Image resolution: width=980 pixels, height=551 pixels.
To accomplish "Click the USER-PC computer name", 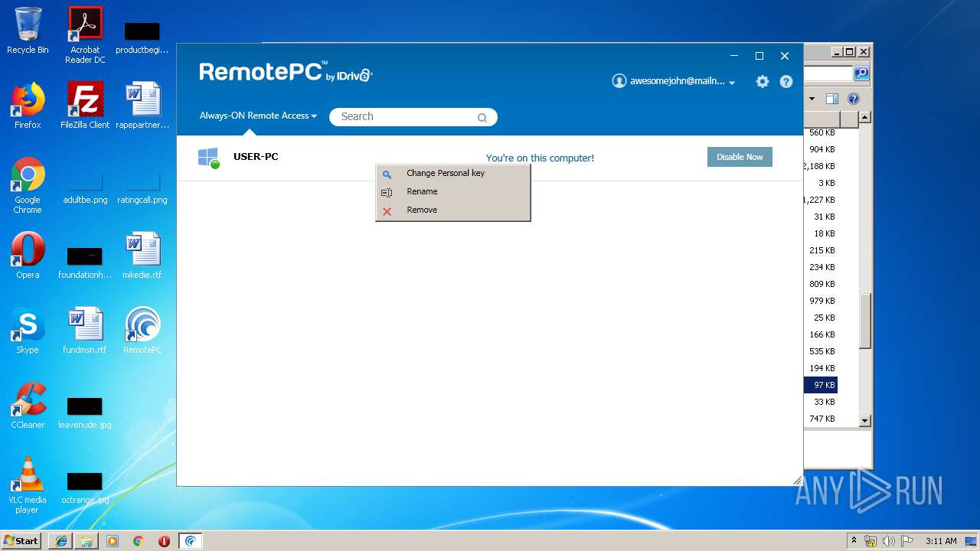I will (256, 157).
